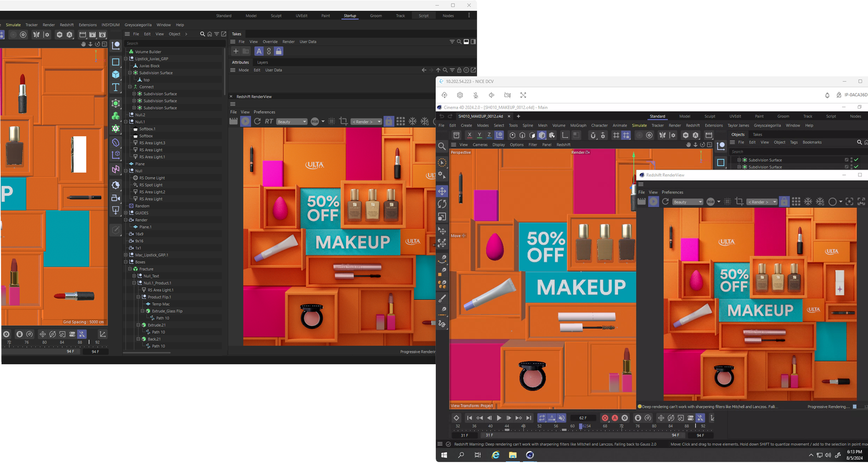Click the search magnifier atop right tool palette
The height and width of the screenshot is (469, 868).
click(442, 146)
